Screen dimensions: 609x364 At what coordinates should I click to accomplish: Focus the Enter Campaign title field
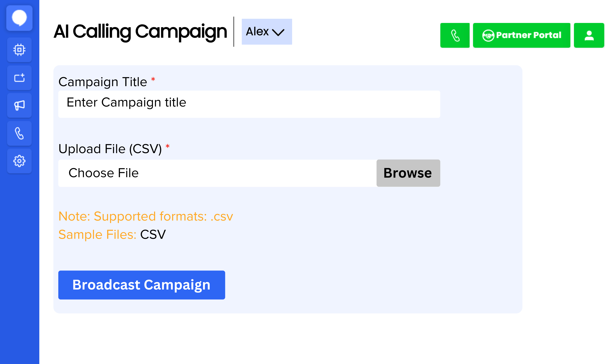249,104
